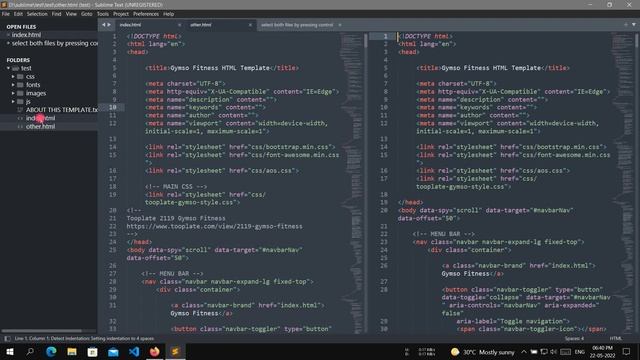Expand the css folder
640x360 pixels.
click(x=13, y=76)
